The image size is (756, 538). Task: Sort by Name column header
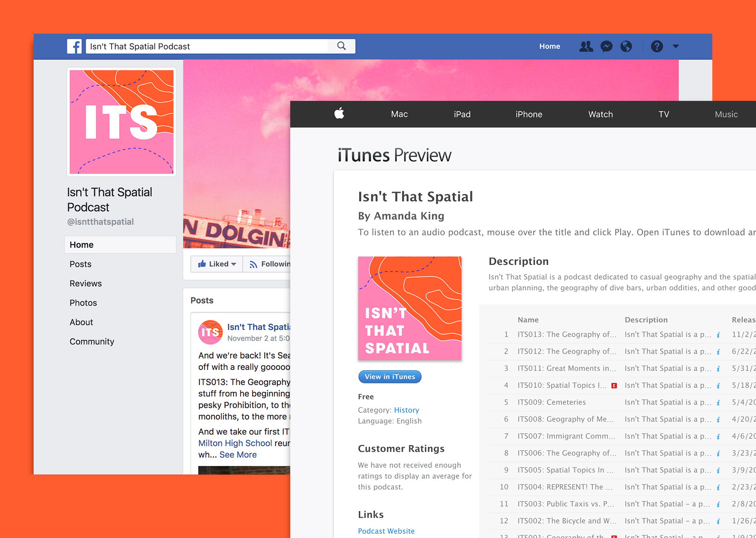[x=528, y=319]
